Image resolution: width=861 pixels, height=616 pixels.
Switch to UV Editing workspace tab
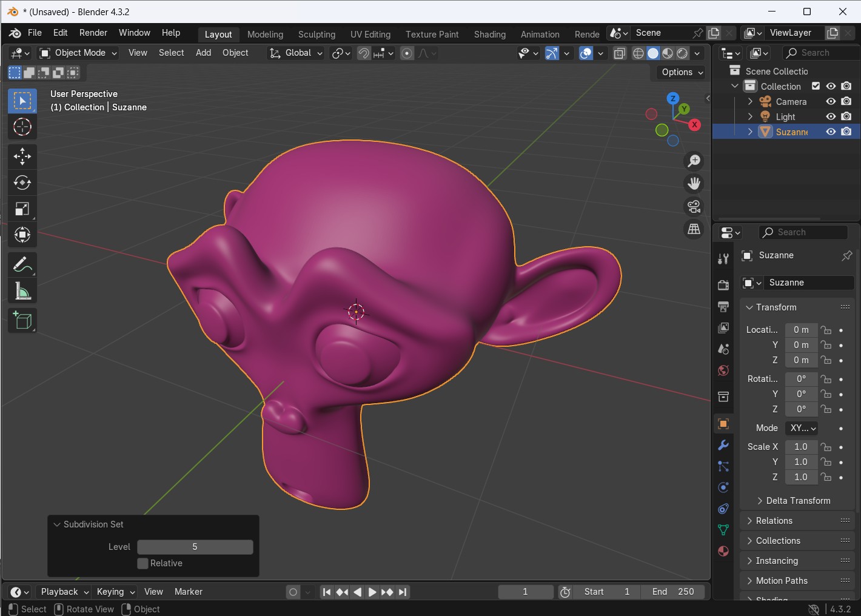[x=370, y=35]
